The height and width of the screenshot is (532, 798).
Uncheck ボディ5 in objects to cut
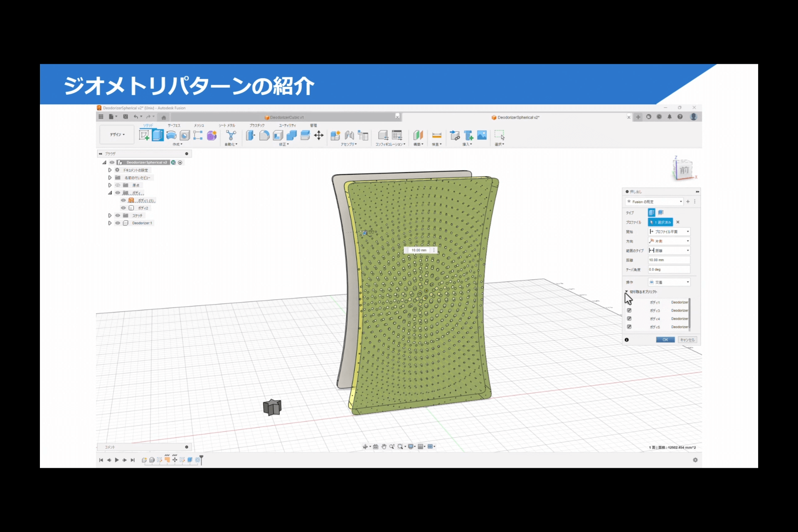(629, 327)
